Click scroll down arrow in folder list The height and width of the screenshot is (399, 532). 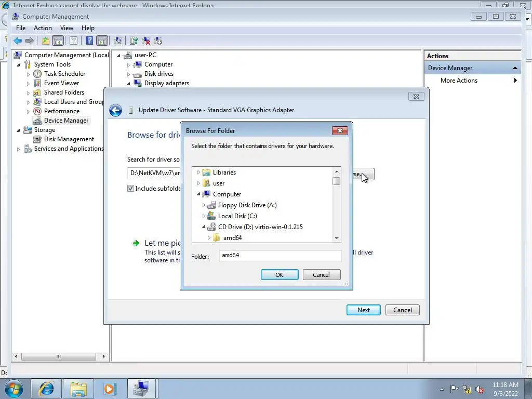[337, 238]
